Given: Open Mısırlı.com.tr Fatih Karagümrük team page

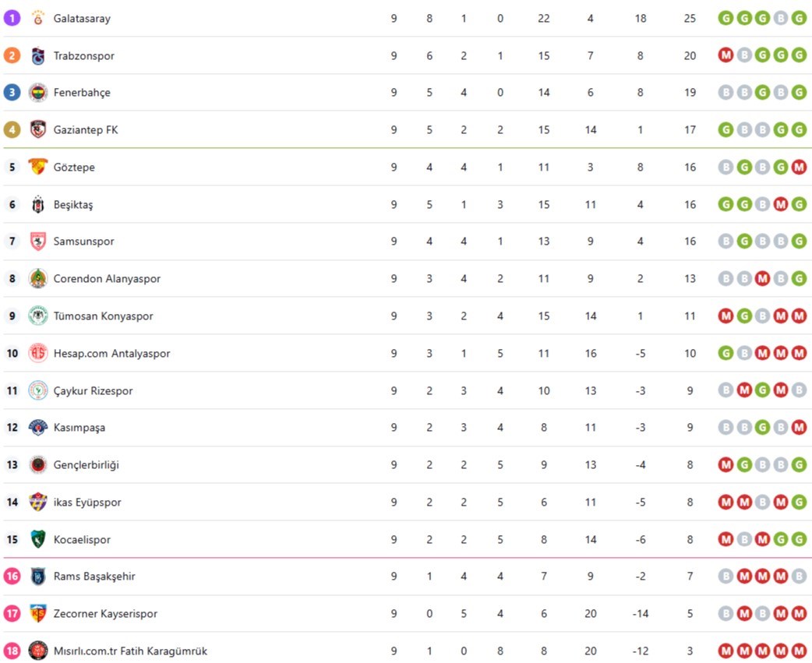Looking at the screenshot, I should point(130,651).
